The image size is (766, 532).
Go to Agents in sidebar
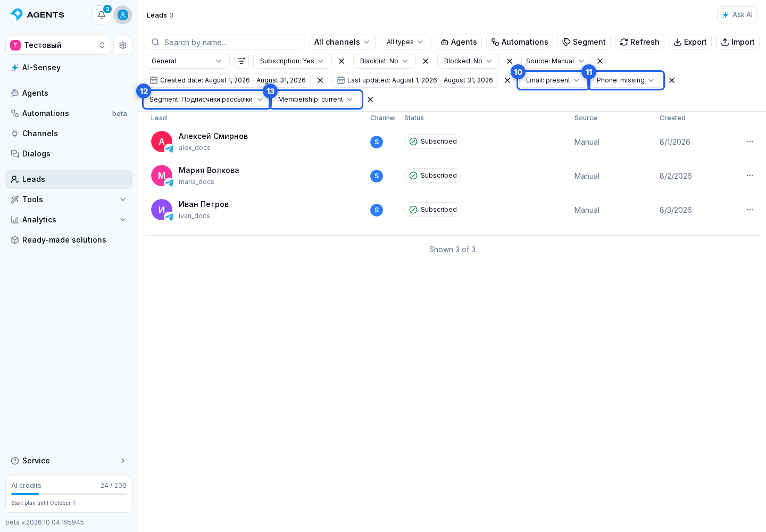[69, 93]
